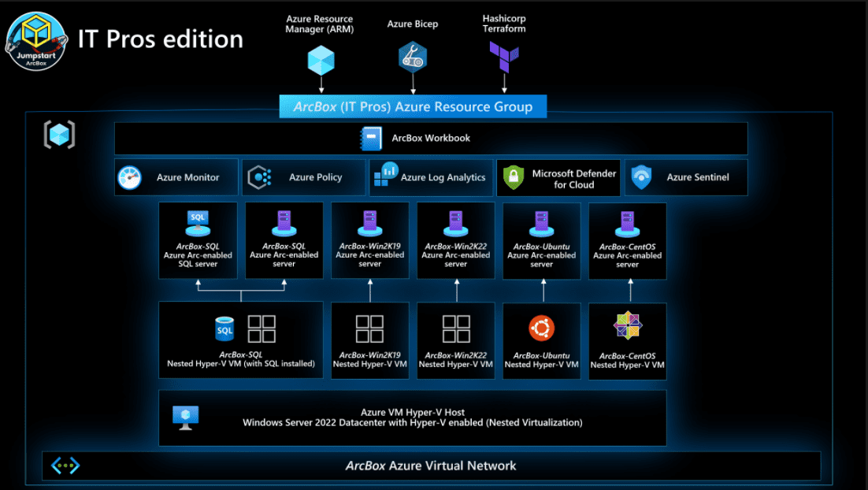Click the ArcBox-CentOS Arc-enabled server icon
The image size is (868, 490).
(627, 224)
